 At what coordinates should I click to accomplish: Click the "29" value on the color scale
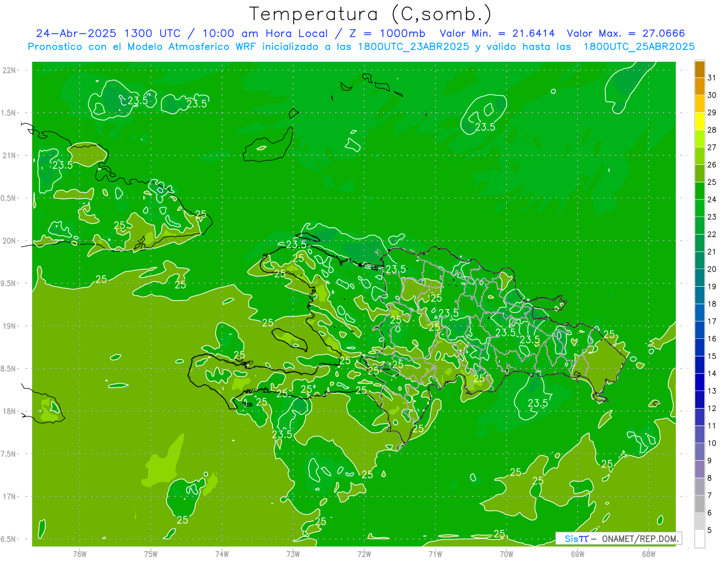tap(712, 113)
